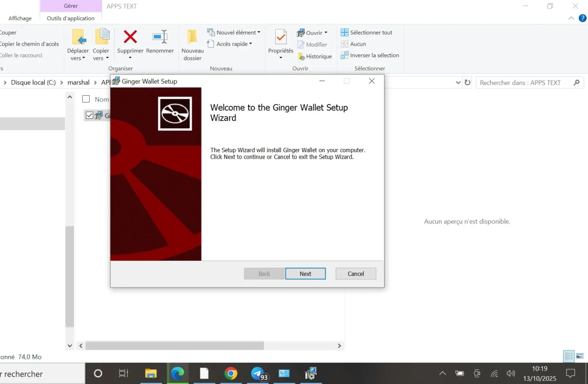This screenshot has width=588, height=384.
Task: Click the horizontal scrollbar left arrow
Action: pos(81,345)
